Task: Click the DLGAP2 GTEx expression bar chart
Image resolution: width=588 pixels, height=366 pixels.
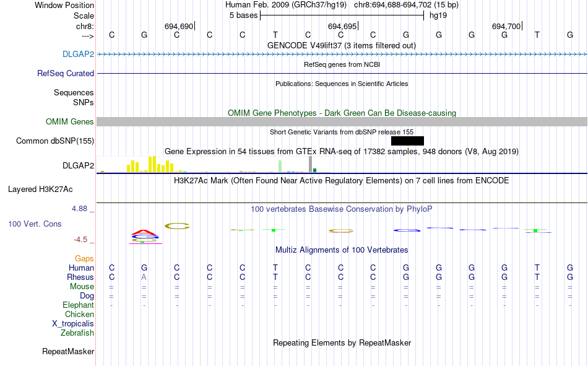Action: 214,164
